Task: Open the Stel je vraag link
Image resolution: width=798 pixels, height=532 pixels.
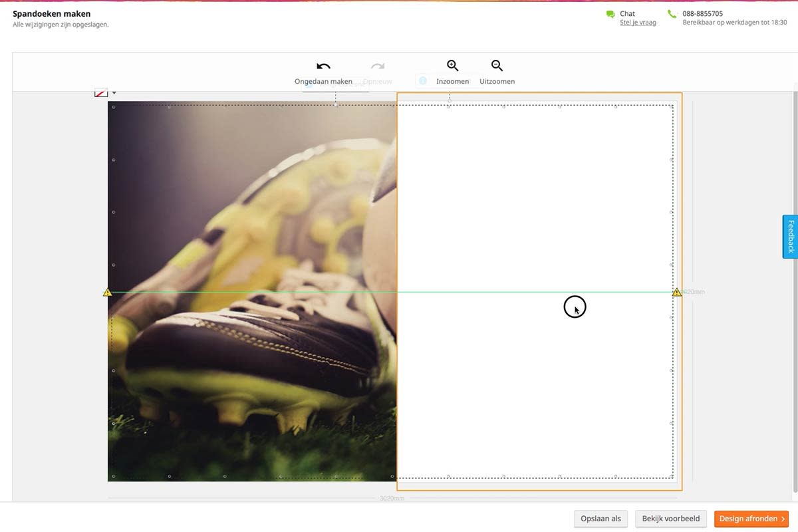Action: 638,23
